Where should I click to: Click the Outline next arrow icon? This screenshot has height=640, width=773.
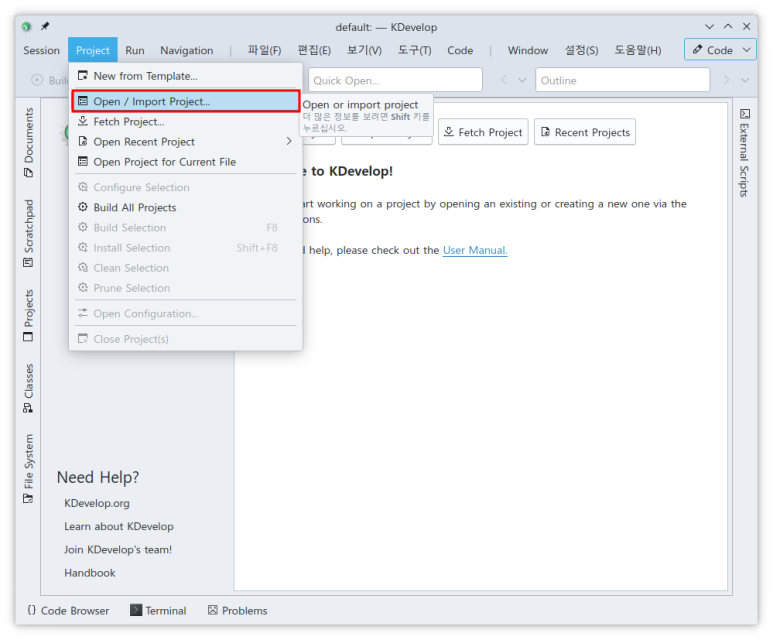tap(727, 79)
